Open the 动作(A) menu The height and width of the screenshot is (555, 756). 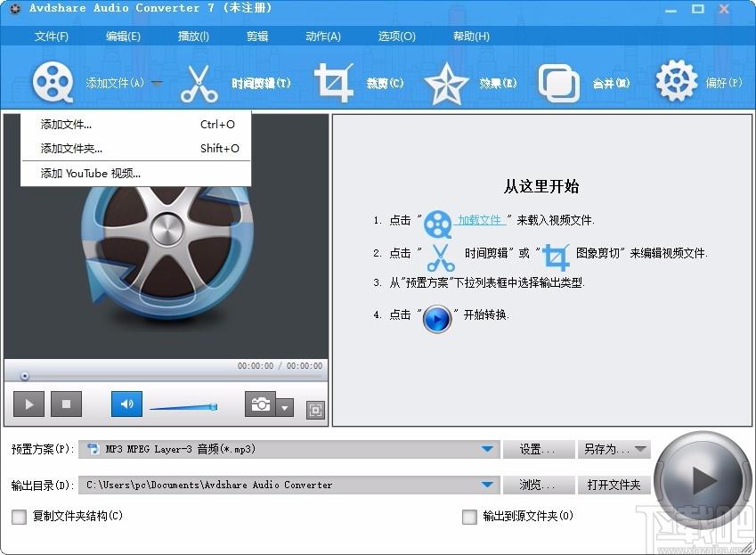pos(323,37)
